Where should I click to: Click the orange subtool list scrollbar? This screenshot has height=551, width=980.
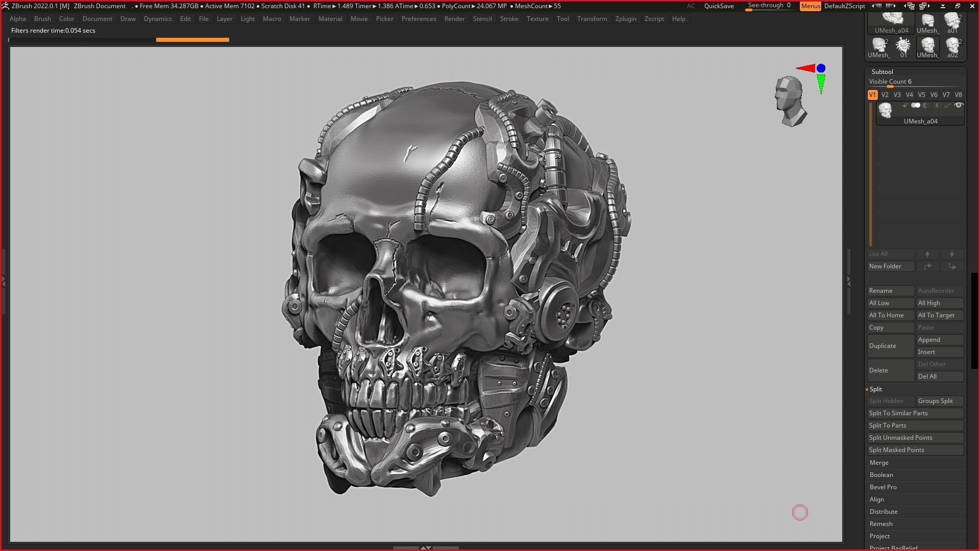871,174
